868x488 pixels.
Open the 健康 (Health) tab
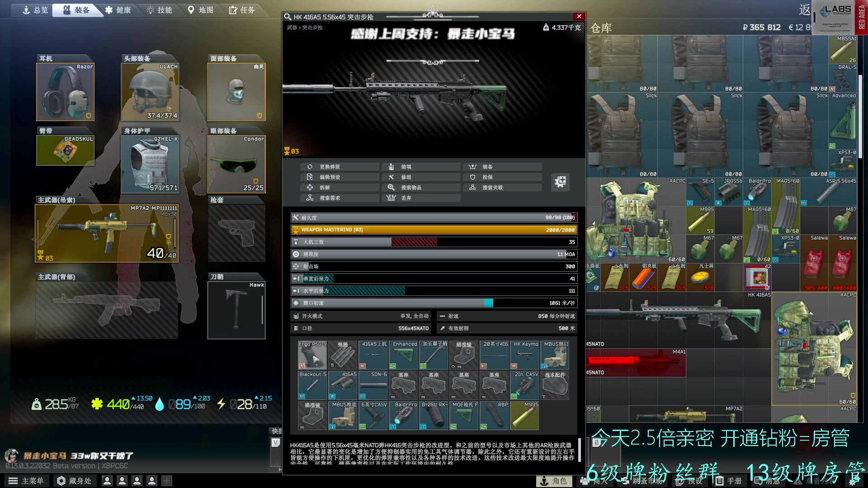118,10
